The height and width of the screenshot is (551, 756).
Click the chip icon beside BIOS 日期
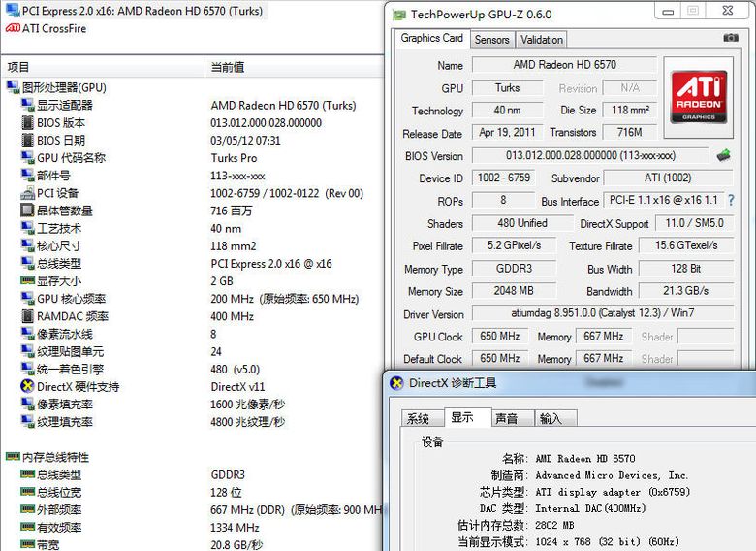[28, 140]
